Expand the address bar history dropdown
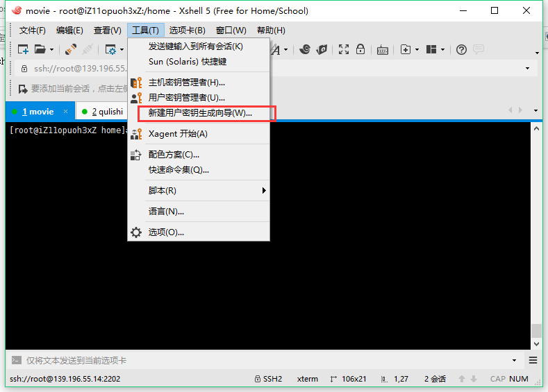 tap(527, 69)
